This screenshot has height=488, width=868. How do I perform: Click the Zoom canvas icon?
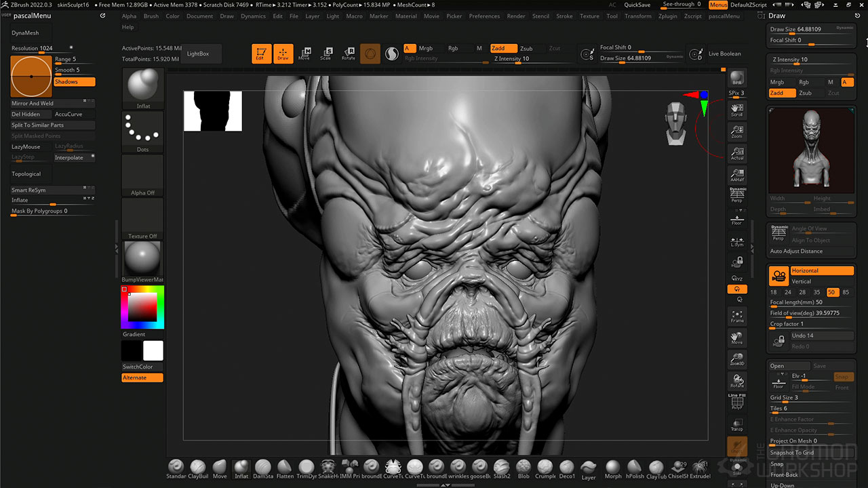[x=737, y=131]
